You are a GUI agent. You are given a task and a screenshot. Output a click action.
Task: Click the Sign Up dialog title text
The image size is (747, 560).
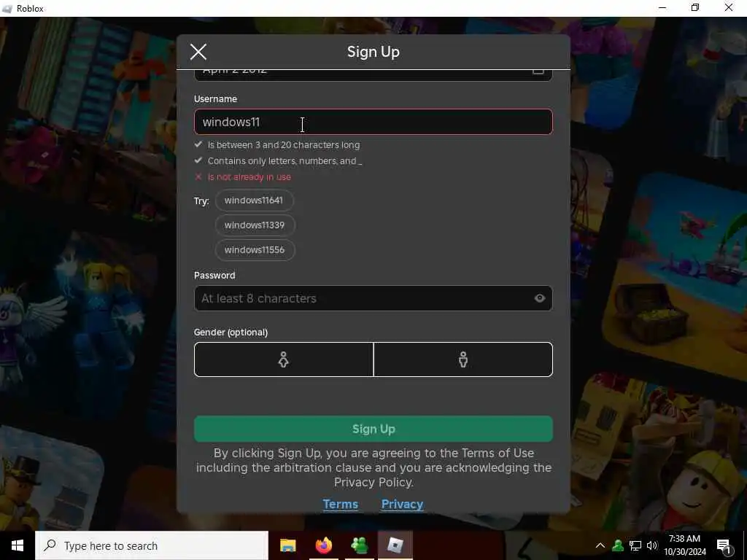tap(373, 52)
